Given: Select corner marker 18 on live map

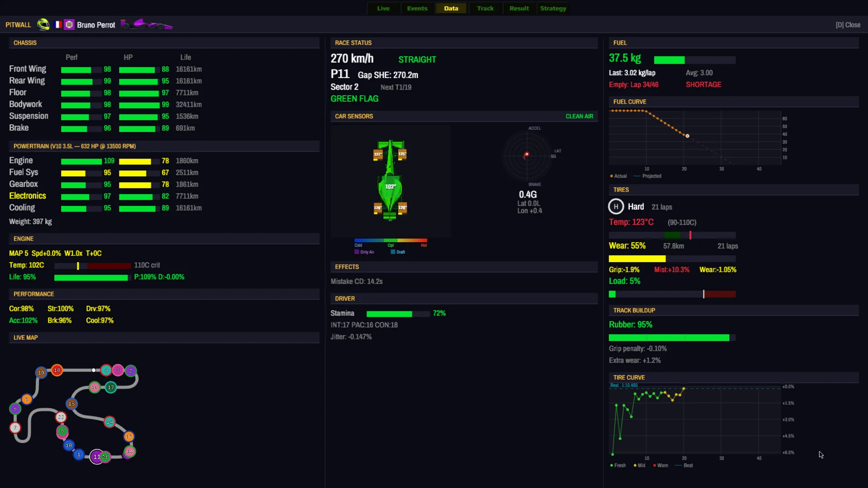Looking at the screenshot, I should click(57, 370).
